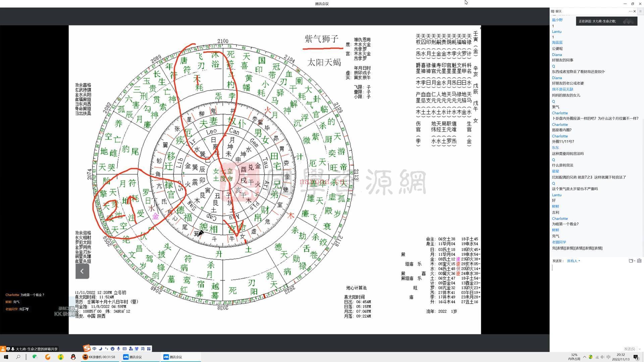Click the microphone icon on the sharing bar

[13, 349]
